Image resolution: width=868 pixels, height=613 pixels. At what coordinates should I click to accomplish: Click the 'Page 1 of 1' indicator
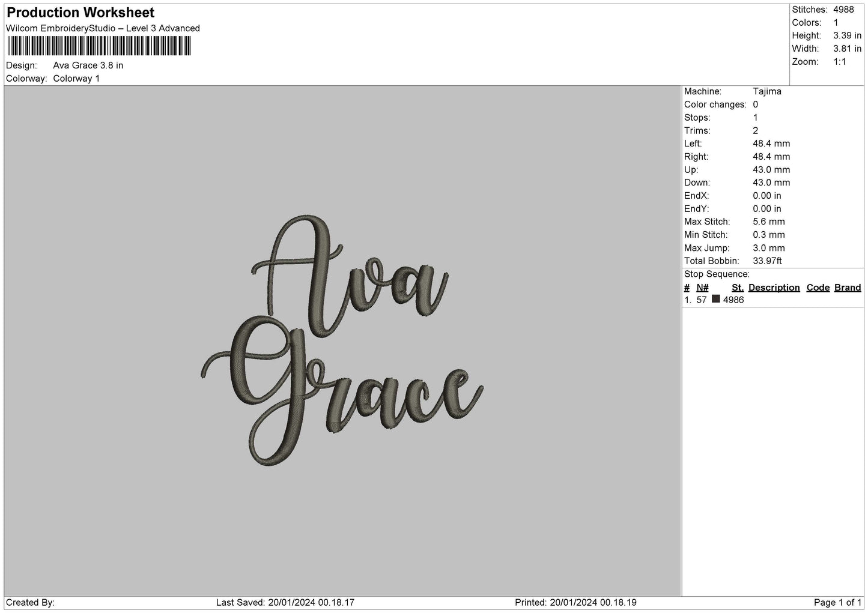837,603
